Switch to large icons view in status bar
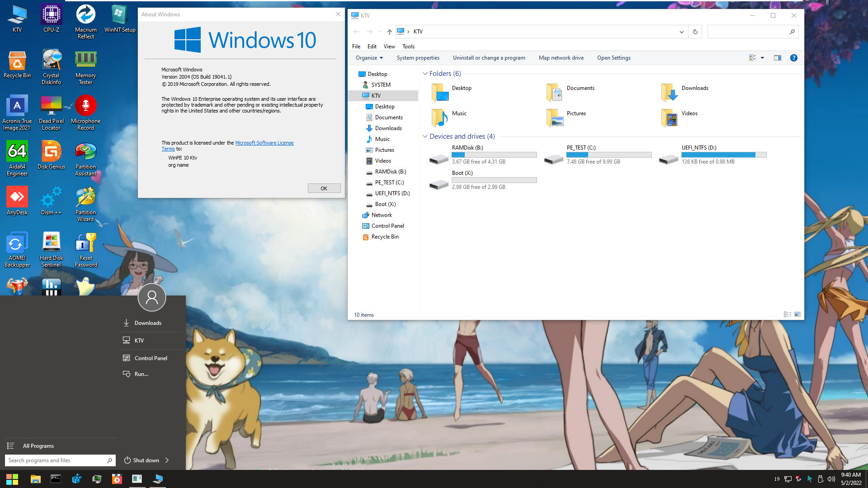Viewport: 868px width, 488px height. pyautogui.click(x=797, y=314)
